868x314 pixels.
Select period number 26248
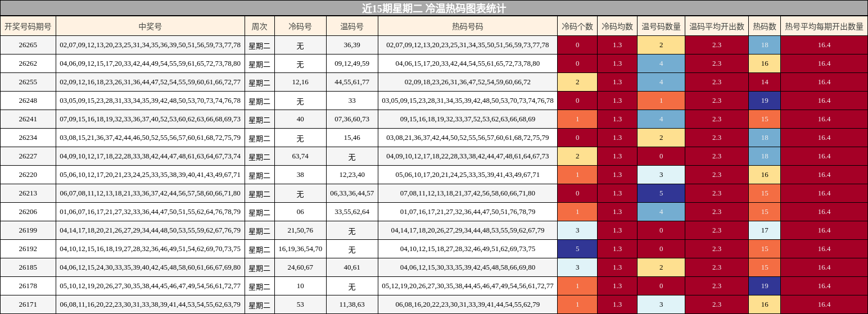28,101
